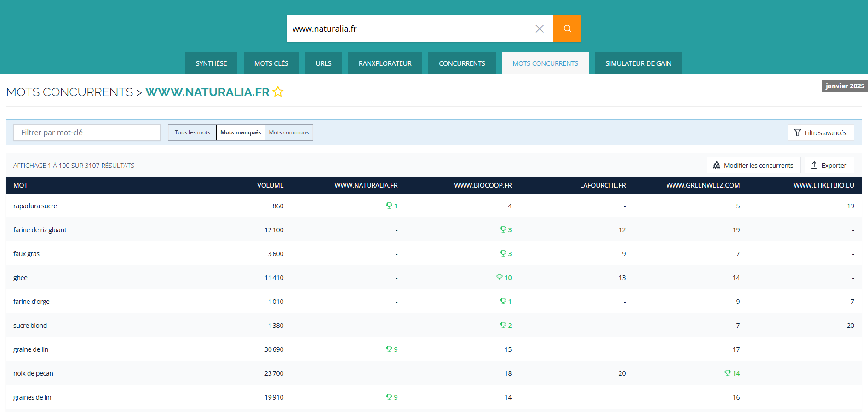
Task: Click the funnel icon in Filtres avancés
Action: click(x=798, y=132)
